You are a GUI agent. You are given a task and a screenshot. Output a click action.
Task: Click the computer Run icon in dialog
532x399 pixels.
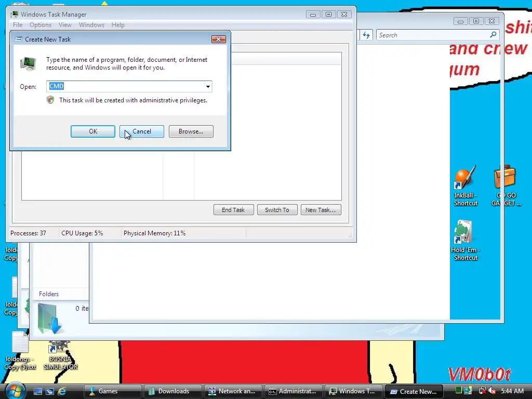(28, 63)
